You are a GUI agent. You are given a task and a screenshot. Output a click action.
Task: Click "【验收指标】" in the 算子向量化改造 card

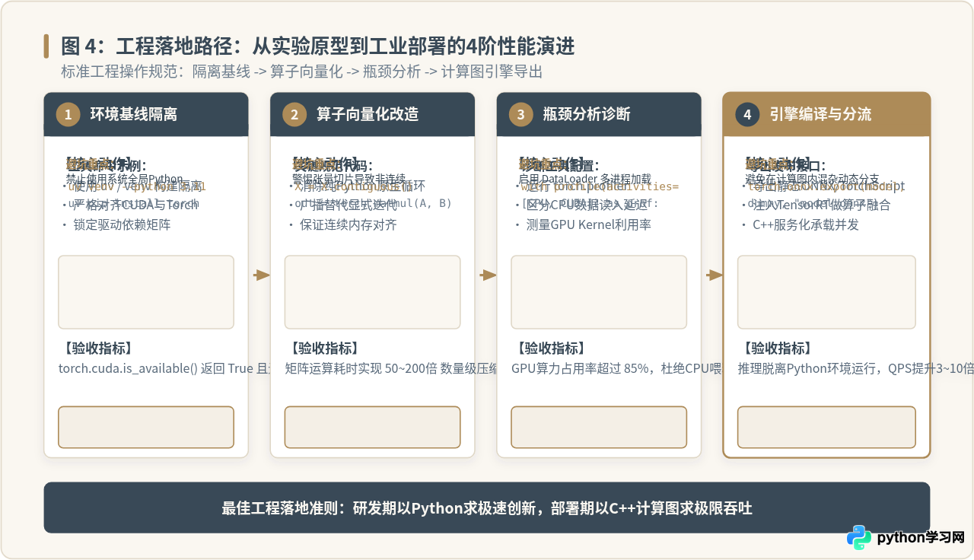point(324,348)
